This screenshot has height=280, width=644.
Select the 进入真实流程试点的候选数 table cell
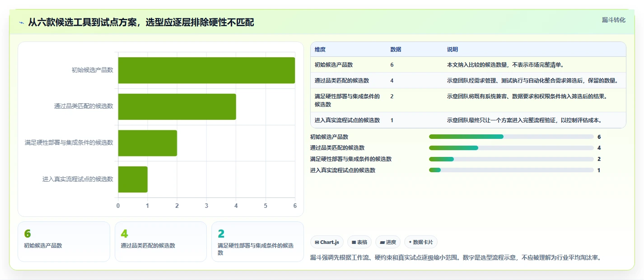347,120
